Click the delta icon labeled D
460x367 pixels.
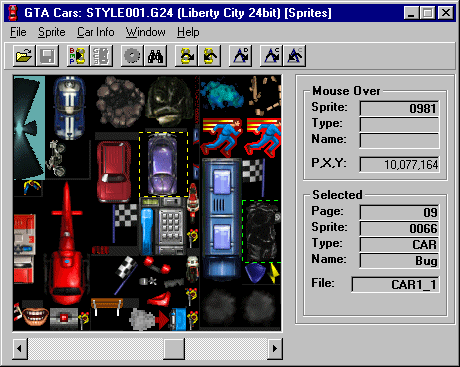(240, 56)
